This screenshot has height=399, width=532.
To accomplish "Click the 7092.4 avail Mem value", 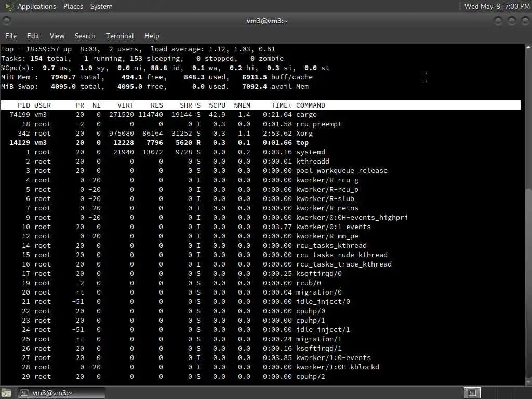I will pyautogui.click(x=255, y=87).
